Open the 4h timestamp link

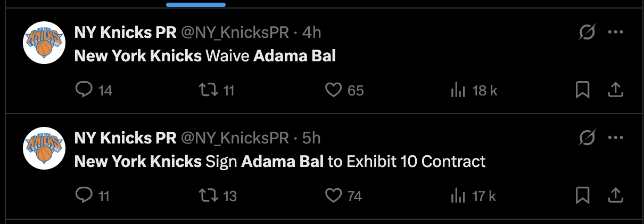pyautogui.click(x=311, y=33)
